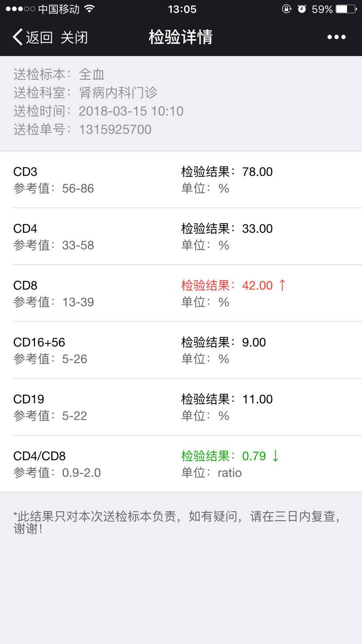Tap the battery icon in status bar
The width and height of the screenshot is (362, 644).
point(347,9)
